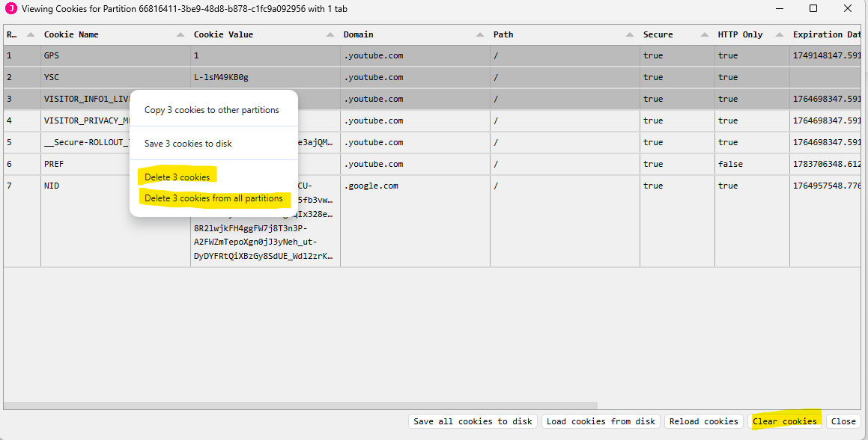Click 'Delete 3 cookies' menu entry

coord(177,177)
